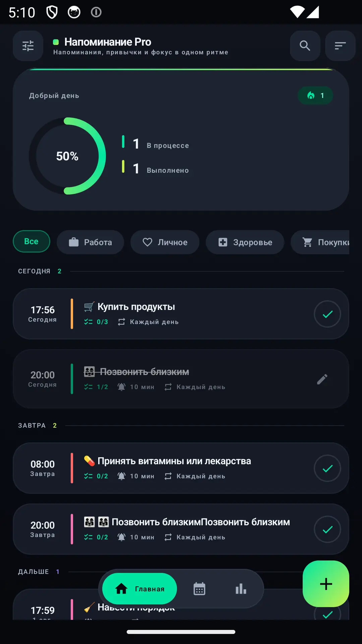
Task: Open Купить продукты 0/3 subtask checklist
Action: pos(96,322)
